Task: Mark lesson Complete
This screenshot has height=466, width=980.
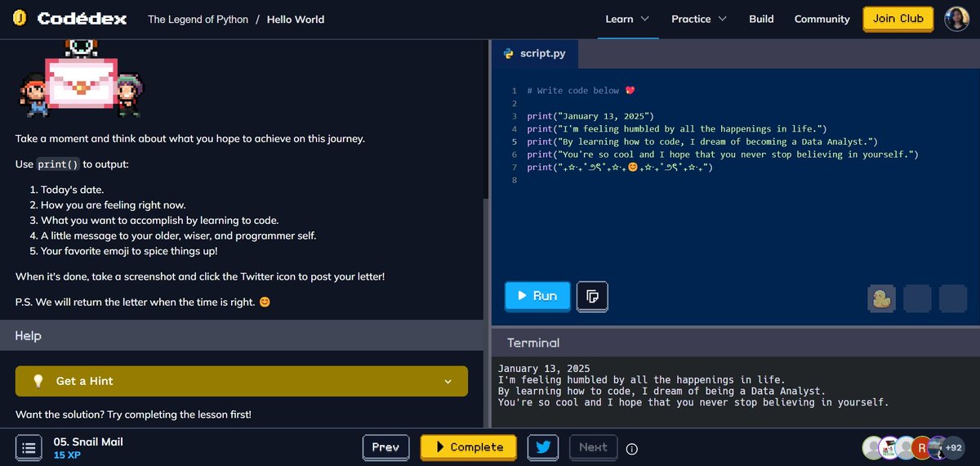Action: click(469, 447)
